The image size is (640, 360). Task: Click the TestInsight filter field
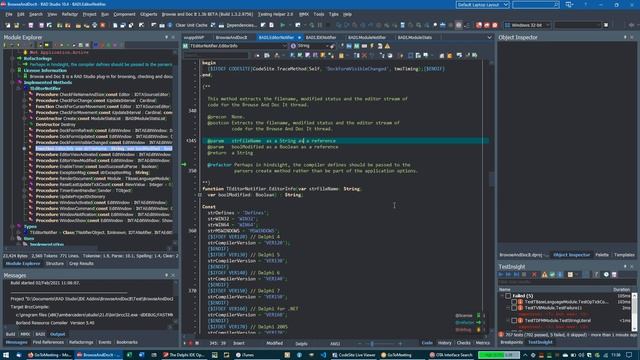coord(565,282)
